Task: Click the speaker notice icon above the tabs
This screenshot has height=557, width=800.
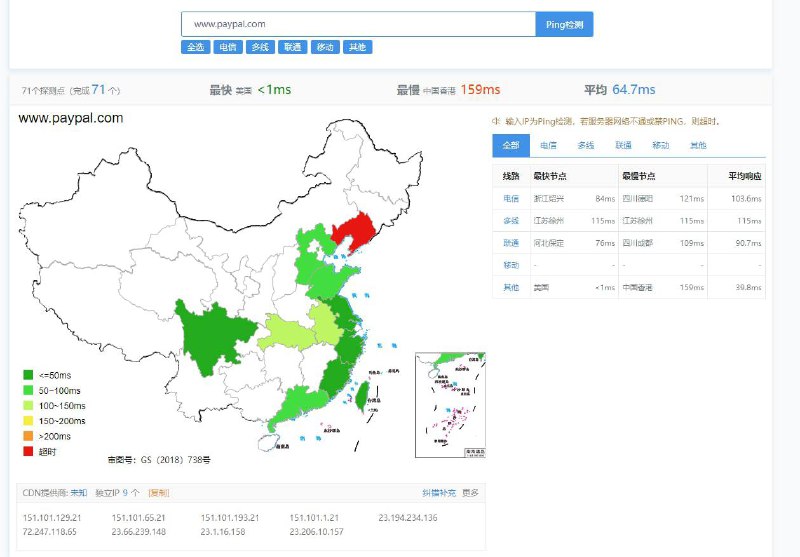Action: pyautogui.click(x=496, y=121)
